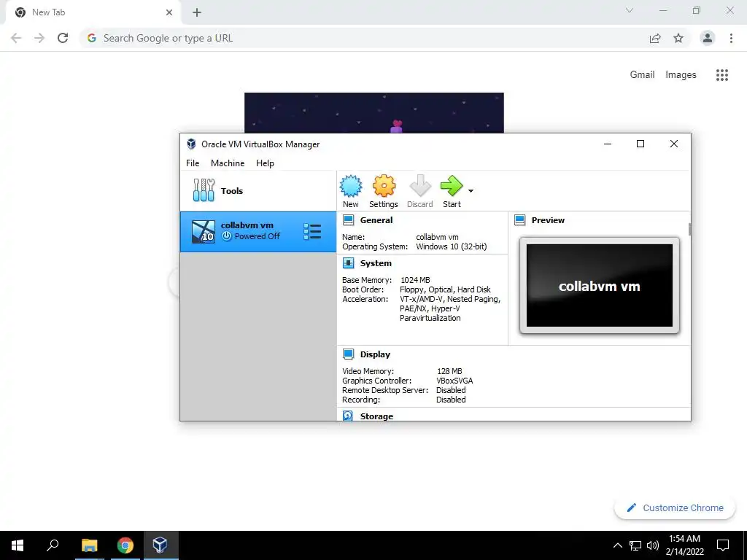Open a new Chrome tab with plus
The height and width of the screenshot is (560, 747).
197,12
